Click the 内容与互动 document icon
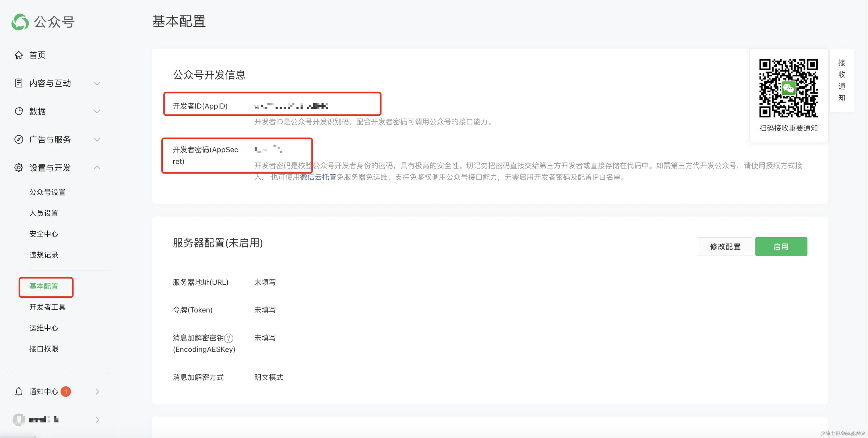The height and width of the screenshot is (438, 868). 19,83
